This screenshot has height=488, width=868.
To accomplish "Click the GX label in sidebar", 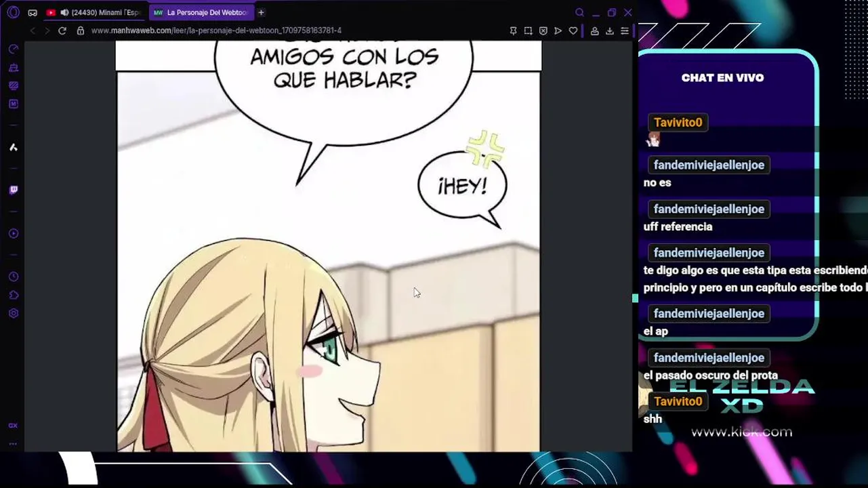I will [x=13, y=426].
